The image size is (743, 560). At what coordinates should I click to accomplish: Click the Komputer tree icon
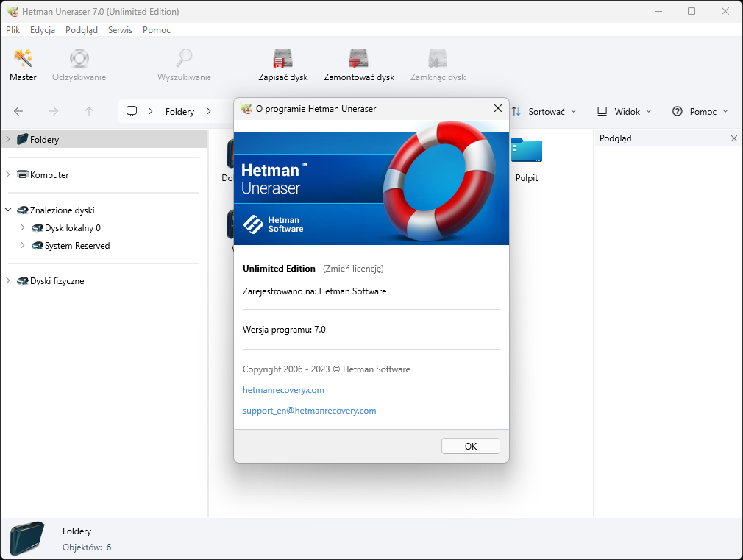[x=22, y=174]
